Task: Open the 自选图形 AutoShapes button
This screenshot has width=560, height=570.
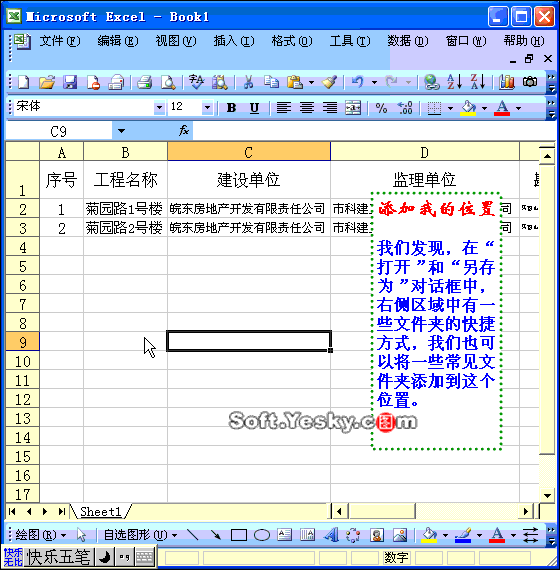Action: point(140,535)
